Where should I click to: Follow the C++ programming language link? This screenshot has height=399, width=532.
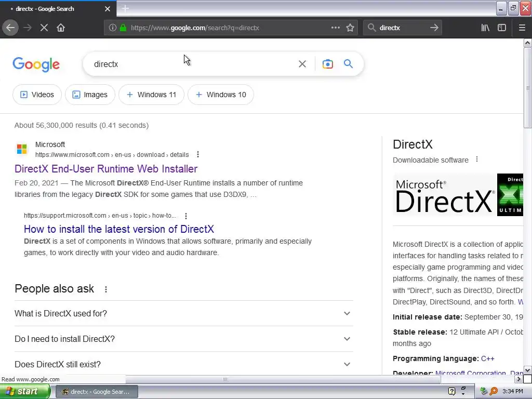(487, 358)
